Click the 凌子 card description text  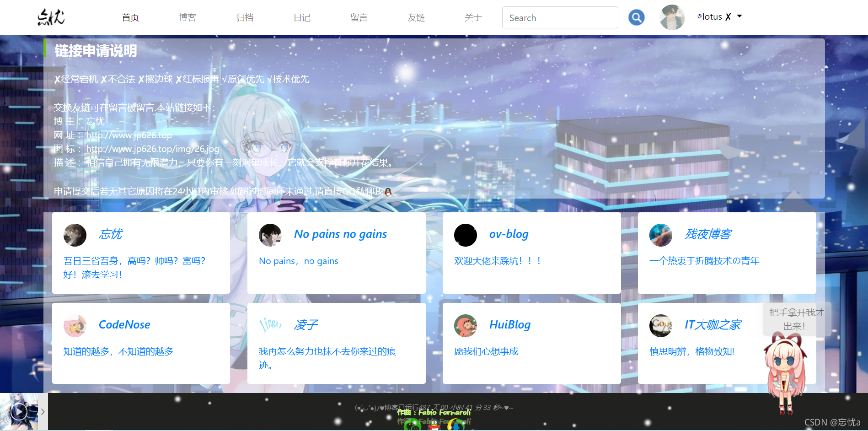click(327, 358)
